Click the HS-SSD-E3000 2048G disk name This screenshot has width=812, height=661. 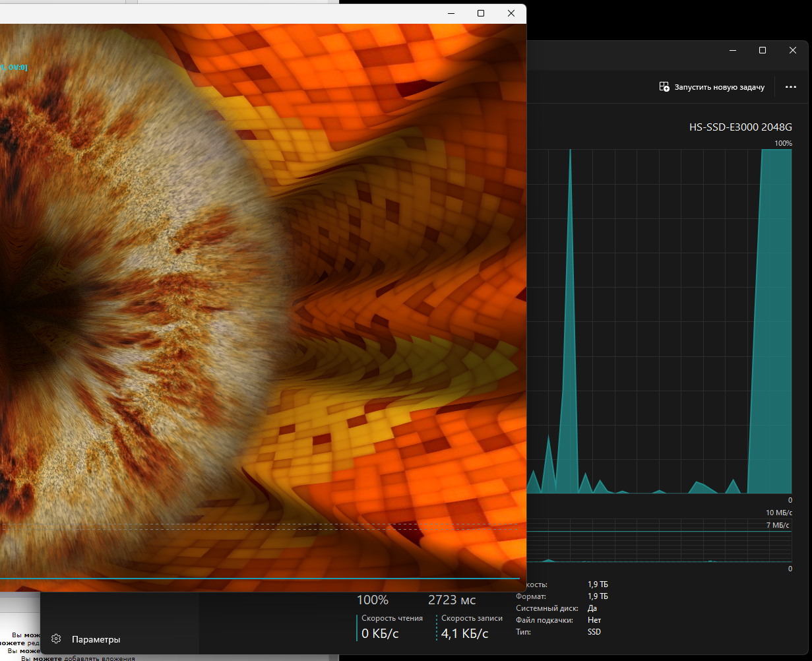point(740,127)
